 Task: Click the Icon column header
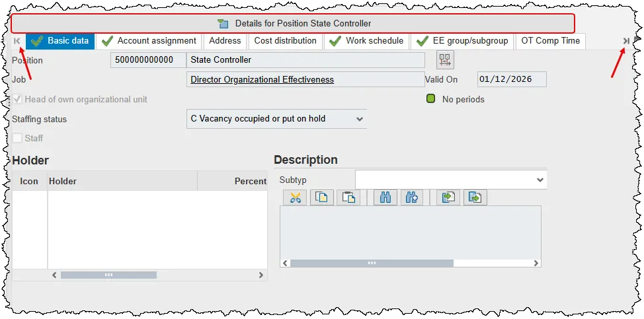(x=30, y=181)
